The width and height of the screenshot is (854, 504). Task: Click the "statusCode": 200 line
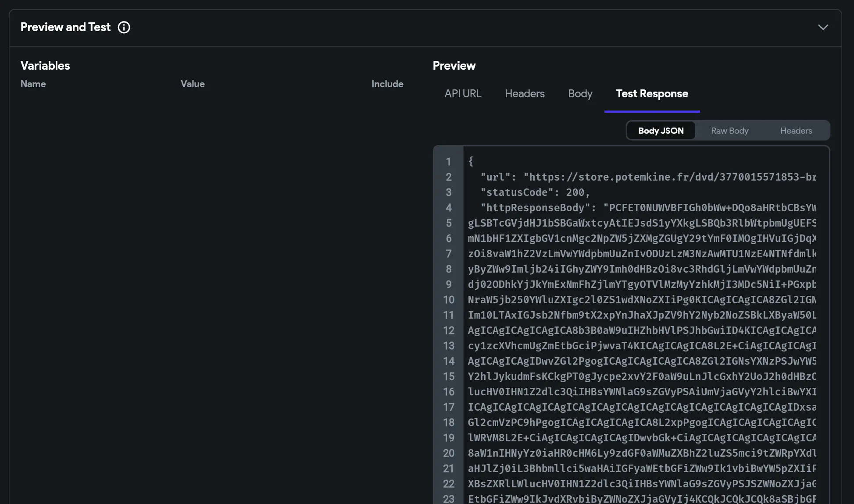coord(535,192)
